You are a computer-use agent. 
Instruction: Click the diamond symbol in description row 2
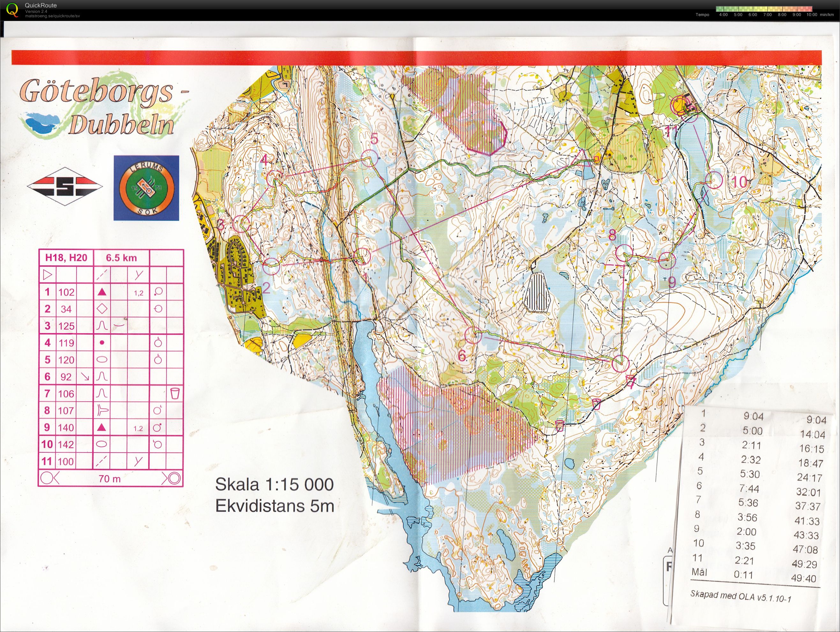click(102, 309)
